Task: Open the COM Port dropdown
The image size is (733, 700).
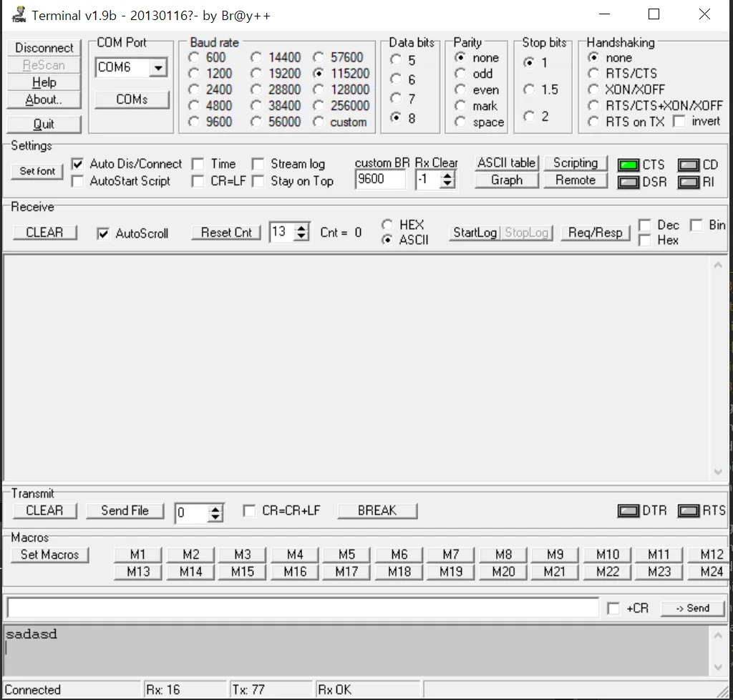Action: (158, 68)
